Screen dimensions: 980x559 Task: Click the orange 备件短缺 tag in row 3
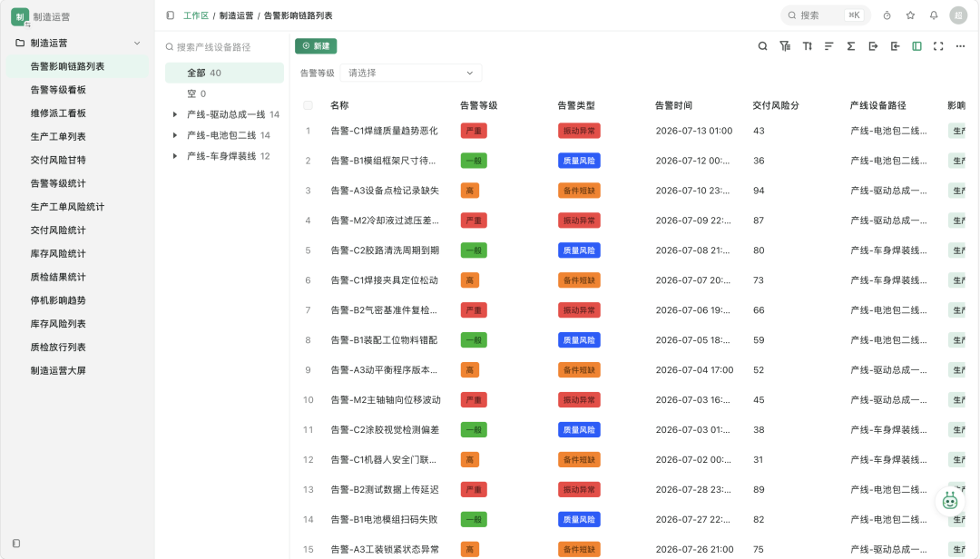click(579, 191)
